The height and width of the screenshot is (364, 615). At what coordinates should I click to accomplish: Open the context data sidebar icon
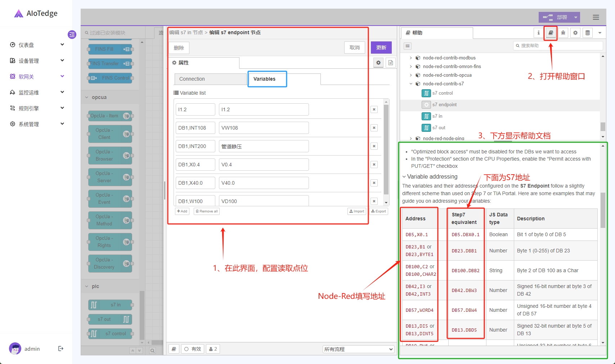[588, 33]
